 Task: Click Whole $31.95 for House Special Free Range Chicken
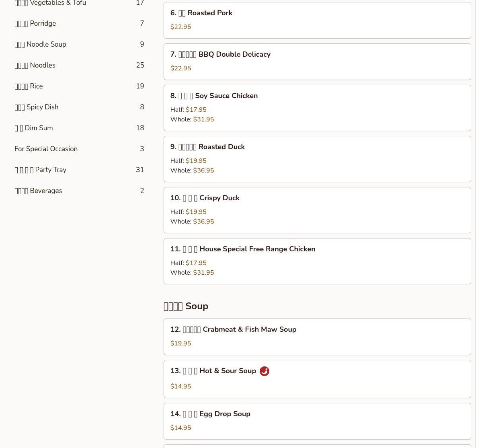tap(203, 273)
